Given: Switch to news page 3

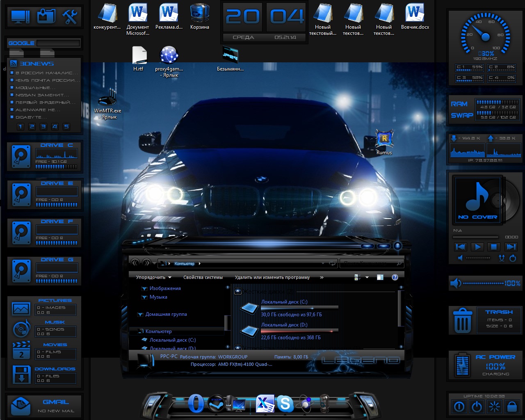Looking at the screenshot, I should point(43,127).
